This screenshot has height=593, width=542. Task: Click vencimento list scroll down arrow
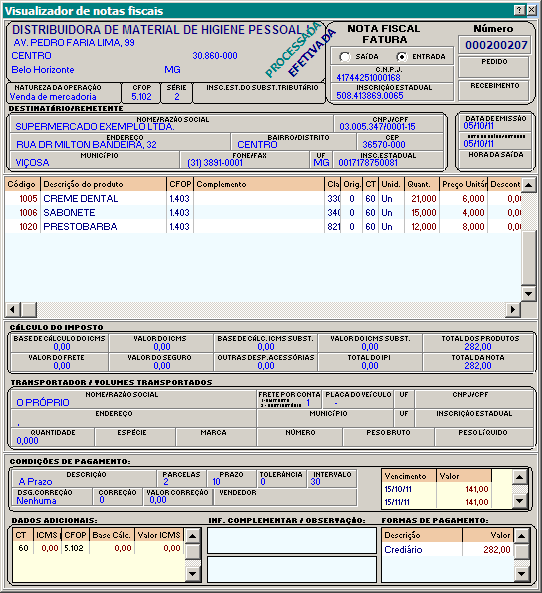coord(519,501)
